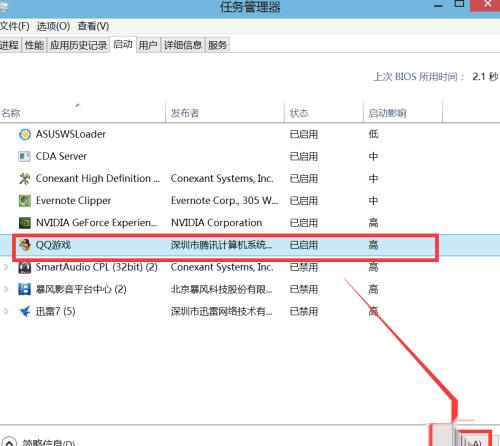Click publisher Evernote Corp., 305 W...
This screenshot has width=500, height=446.
224,201
